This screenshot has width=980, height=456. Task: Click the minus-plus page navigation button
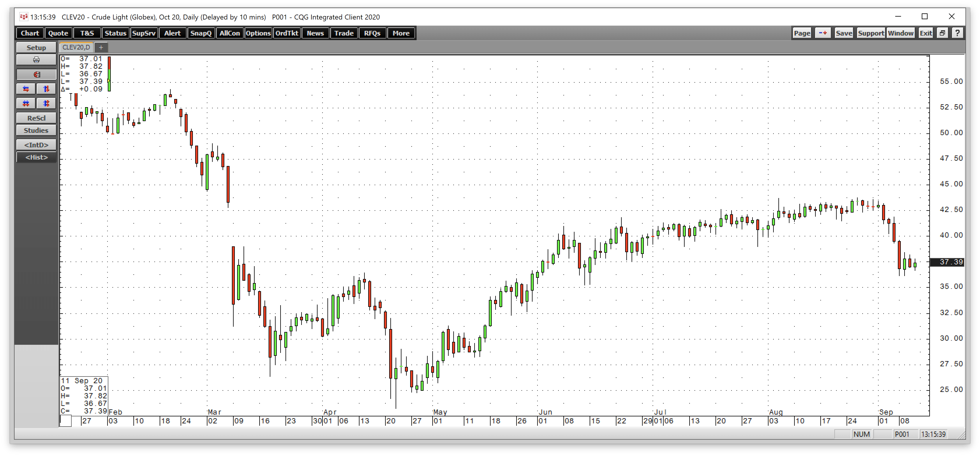pos(823,33)
